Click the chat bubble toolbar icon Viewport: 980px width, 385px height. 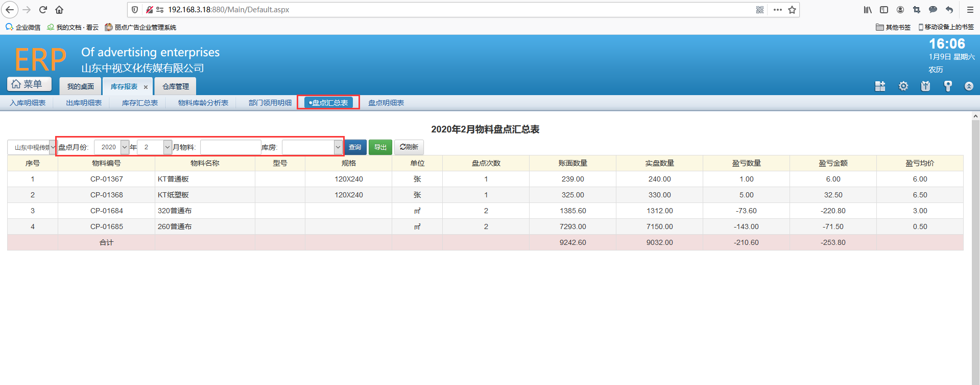[933, 10]
